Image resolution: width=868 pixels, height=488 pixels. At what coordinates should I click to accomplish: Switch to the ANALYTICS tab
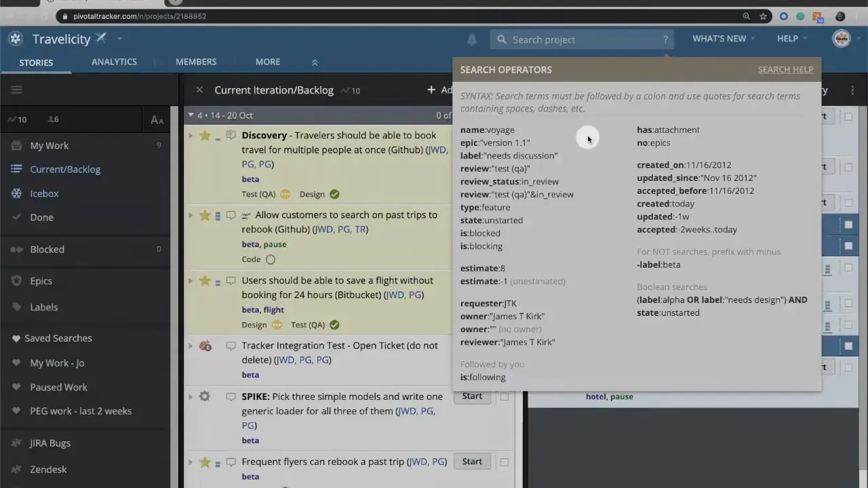[114, 62]
